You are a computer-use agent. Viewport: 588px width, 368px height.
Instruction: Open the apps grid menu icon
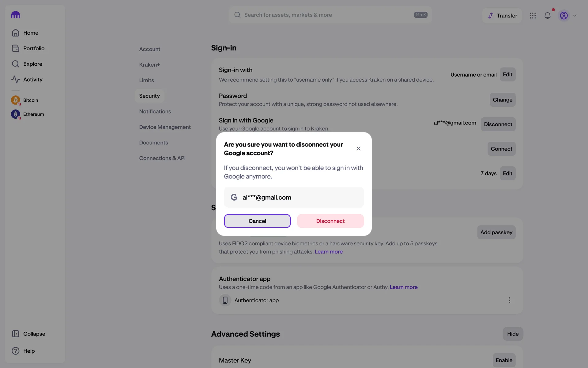click(533, 16)
